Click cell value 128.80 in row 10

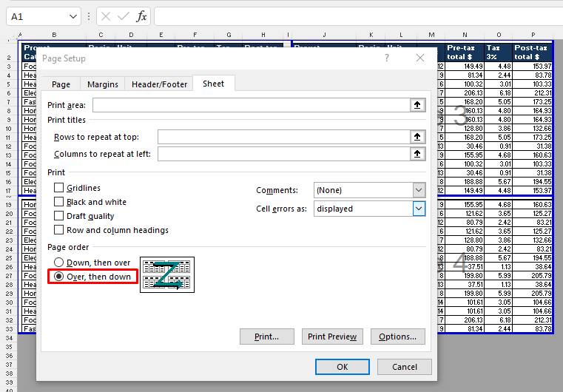tap(465, 129)
